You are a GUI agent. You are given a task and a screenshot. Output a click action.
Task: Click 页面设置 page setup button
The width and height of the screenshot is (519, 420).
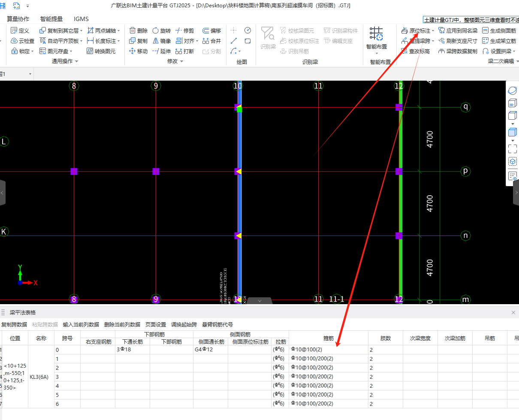pyautogui.click(x=156, y=324)
